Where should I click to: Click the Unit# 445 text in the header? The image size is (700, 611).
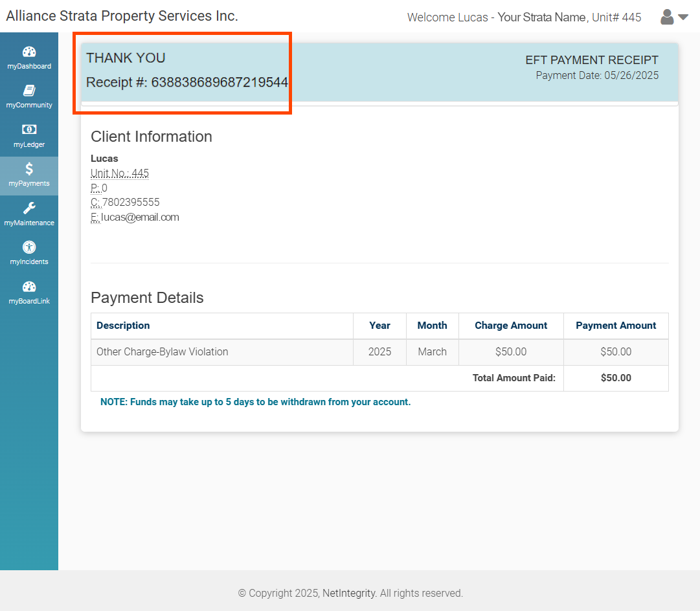pyautogui.click(x=616, y=17)
